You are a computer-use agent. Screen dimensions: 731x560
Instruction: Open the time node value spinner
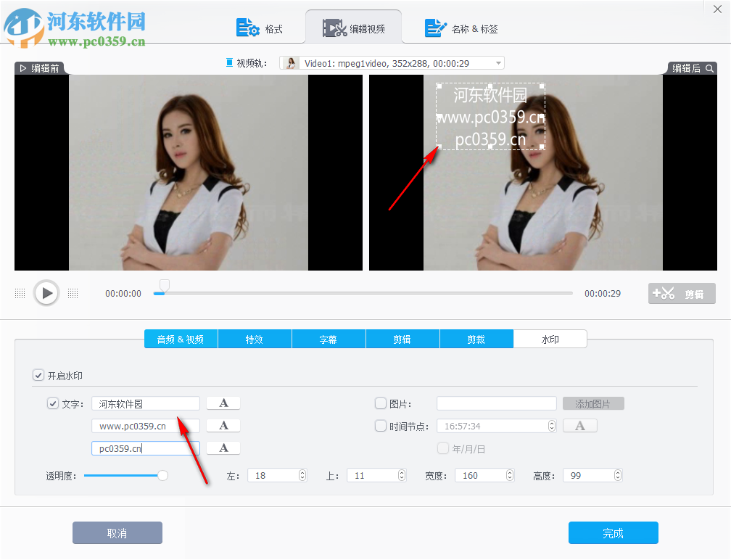[x=551, y=425]
